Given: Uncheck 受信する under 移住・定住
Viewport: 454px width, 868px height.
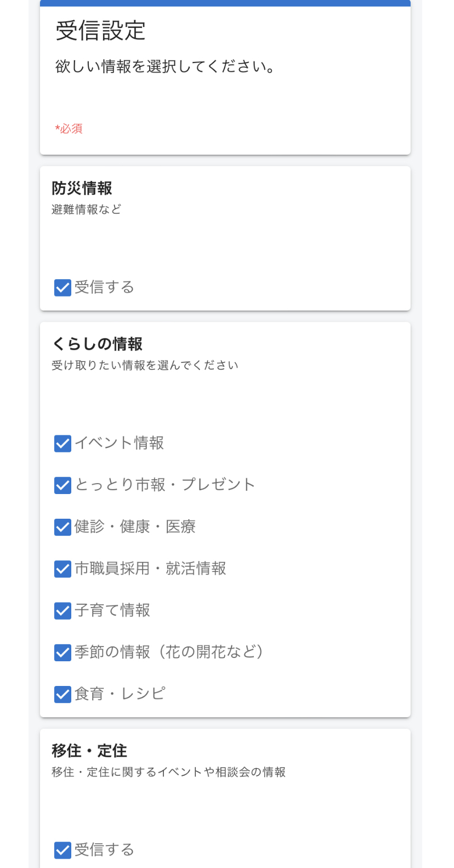Looking at the screenshot, I should pyautogui.click(x=62, y=849).
